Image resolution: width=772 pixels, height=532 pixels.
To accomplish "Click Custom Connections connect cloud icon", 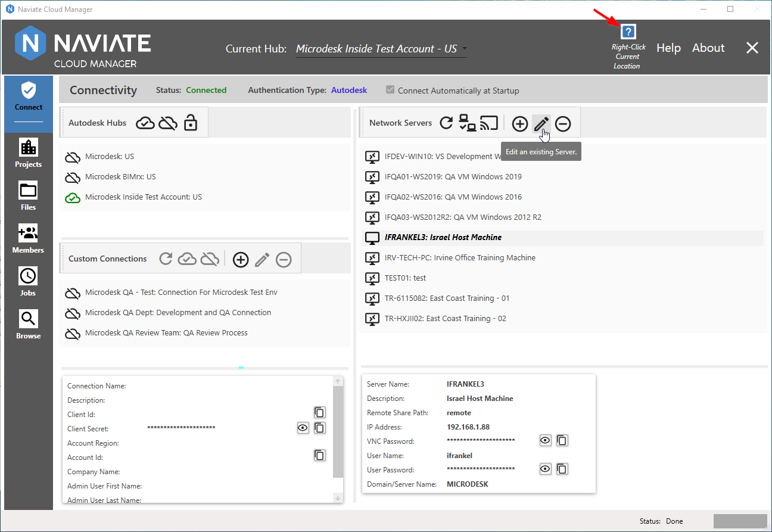I will [x=187, y=259].
